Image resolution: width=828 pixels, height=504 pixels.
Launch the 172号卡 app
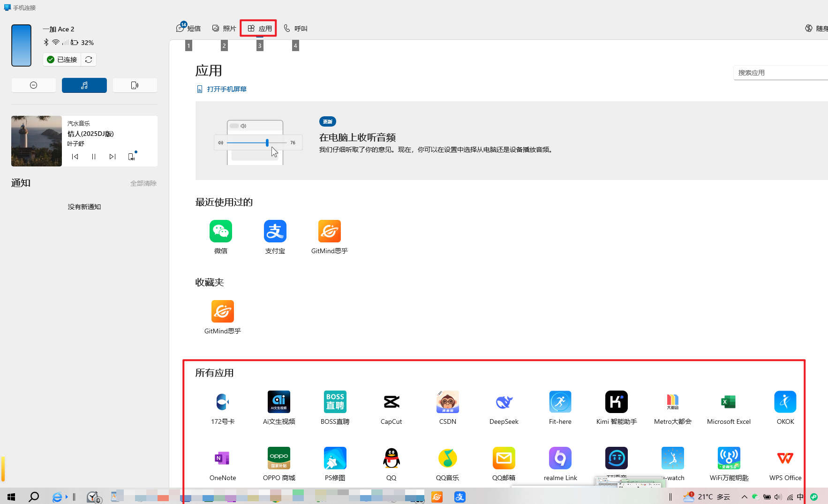click(223, 402)
